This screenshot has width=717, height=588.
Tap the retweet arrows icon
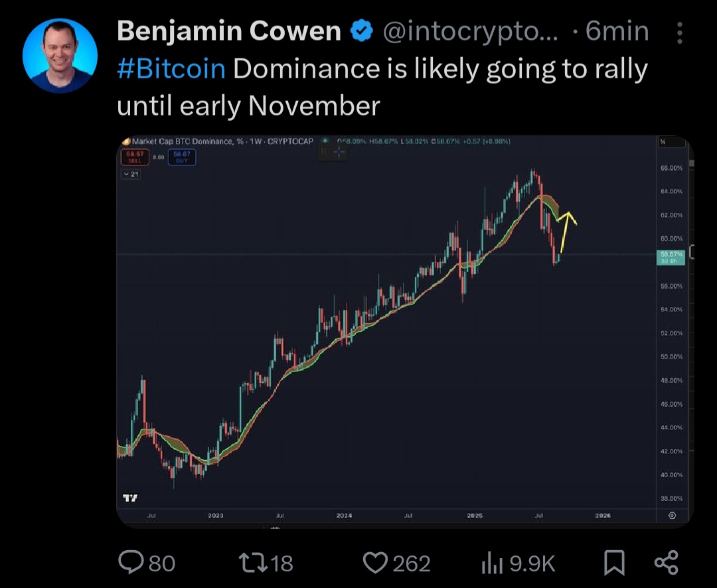(x=253, y=563)
